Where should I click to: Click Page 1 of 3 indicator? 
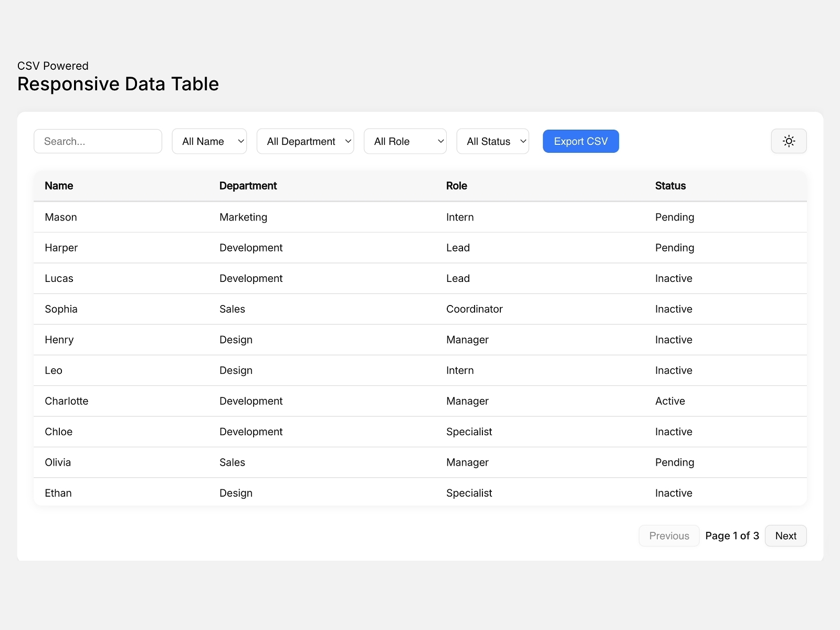[732, 535]
